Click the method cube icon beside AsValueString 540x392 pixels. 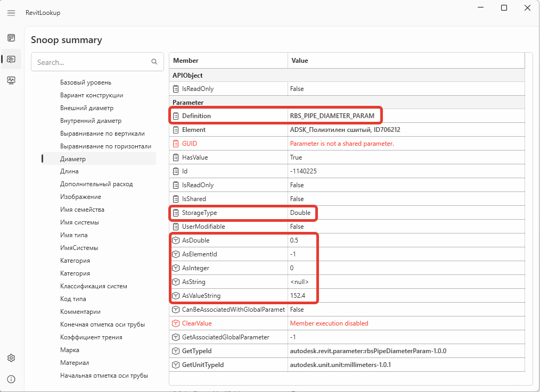click(x=176, y=295)
